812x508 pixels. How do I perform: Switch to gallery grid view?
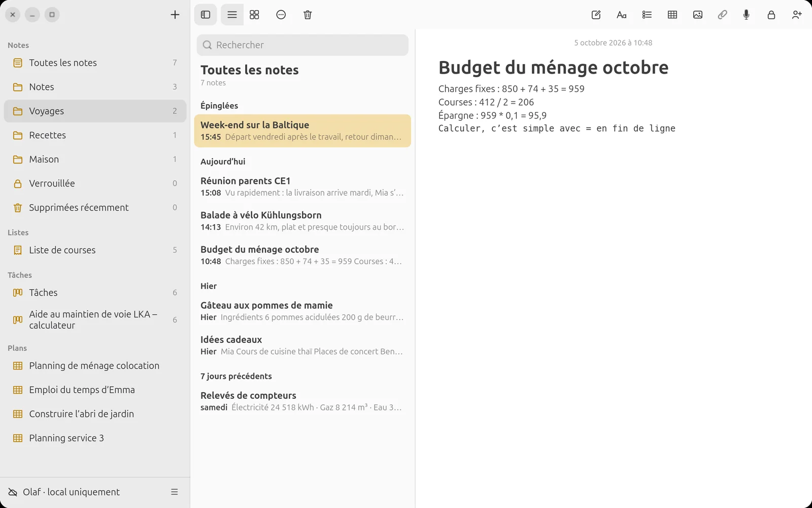(255, 15)
